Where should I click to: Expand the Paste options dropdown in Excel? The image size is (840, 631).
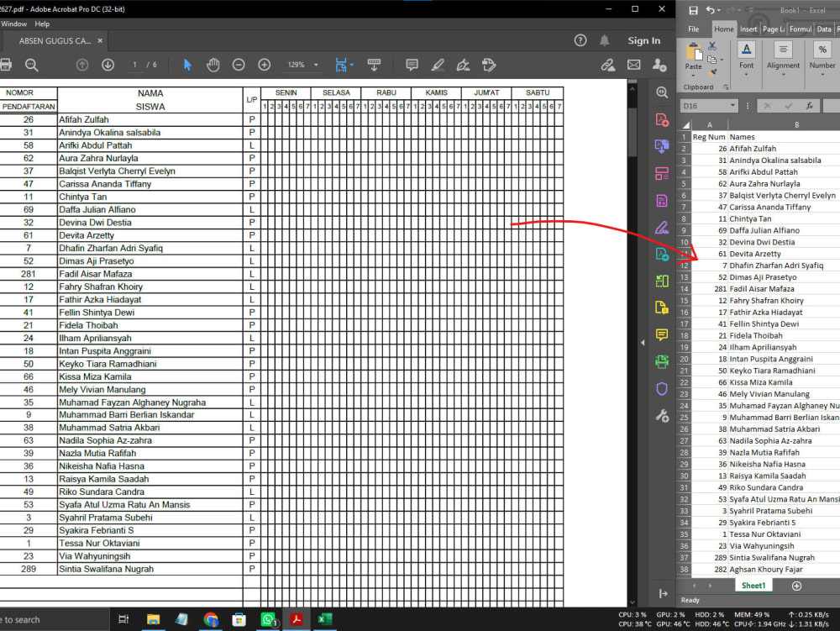click(x=693, y=75)
